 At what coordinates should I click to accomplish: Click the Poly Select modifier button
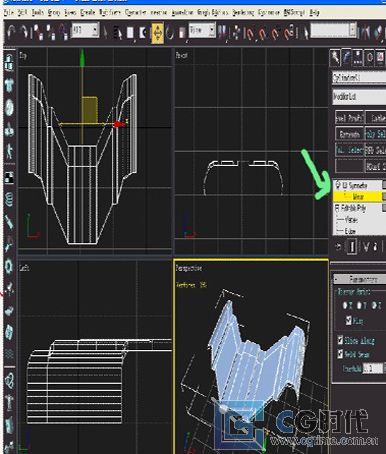point(376,134)
